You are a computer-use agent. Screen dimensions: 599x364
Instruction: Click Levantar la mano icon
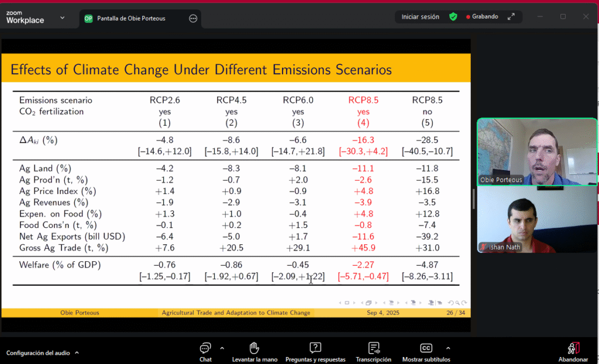point(254,349)
